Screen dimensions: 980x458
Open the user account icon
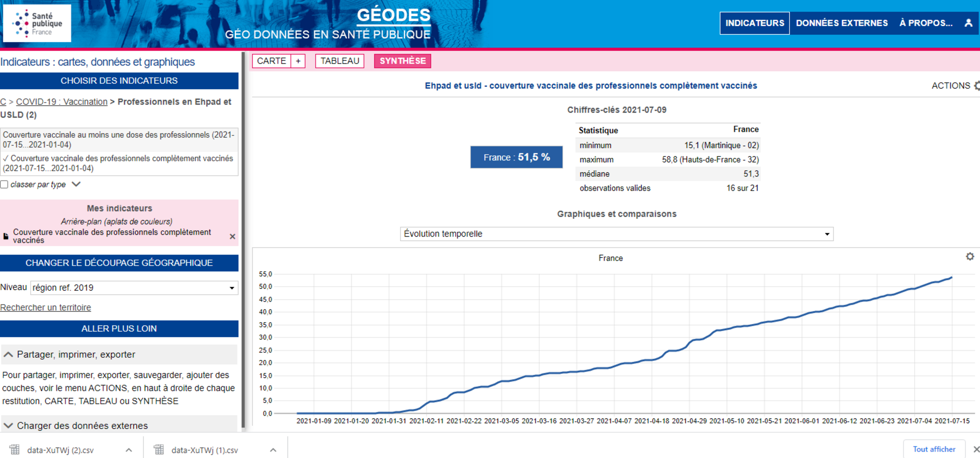968,23
